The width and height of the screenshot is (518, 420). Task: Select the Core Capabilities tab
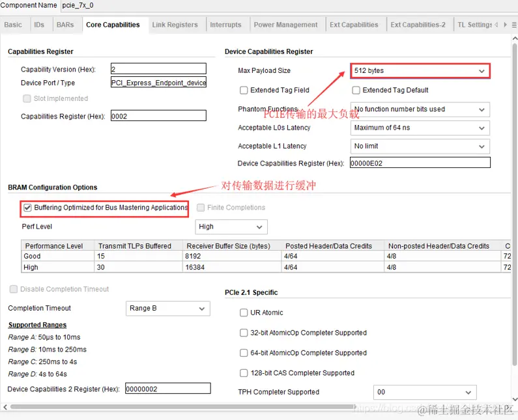pos(113,25)
